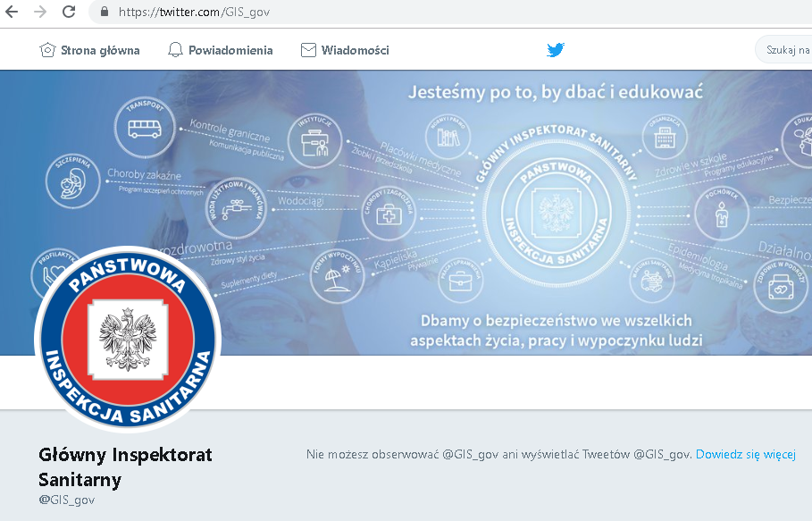Click the Transport bus icon in the banner
812x521 pixels.
[x=145, y=128]
